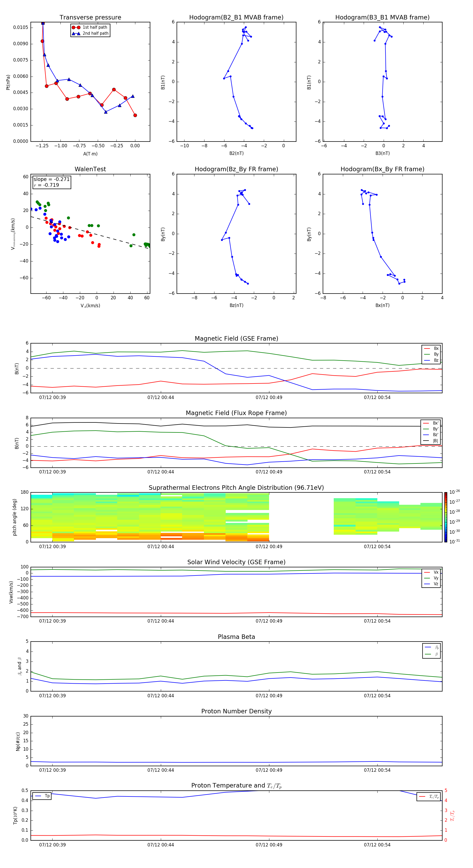
Task: Select the |B| entry in Flux Rope legend
Action: 431,441
